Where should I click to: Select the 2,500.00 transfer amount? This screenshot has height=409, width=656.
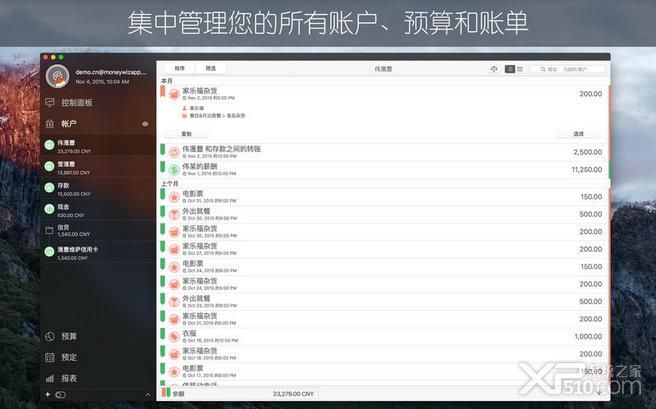(x=588, y=152)
